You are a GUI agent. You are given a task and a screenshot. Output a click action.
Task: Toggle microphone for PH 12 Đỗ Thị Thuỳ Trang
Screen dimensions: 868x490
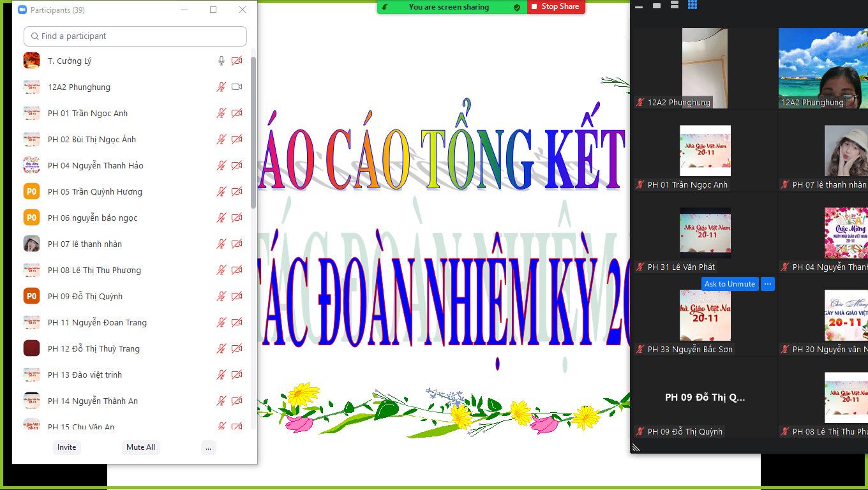click(221, 349)
